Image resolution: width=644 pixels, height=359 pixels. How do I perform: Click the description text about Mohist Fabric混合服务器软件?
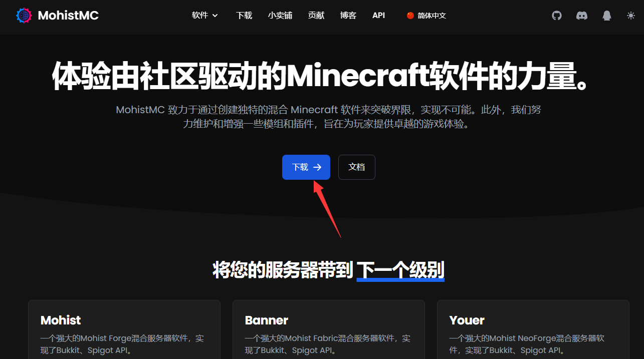click(328, 344)
